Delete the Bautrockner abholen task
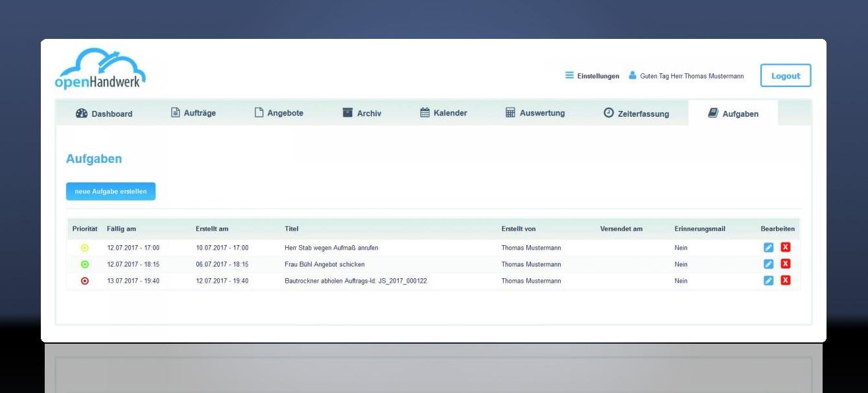This screenshot has width=868, height=393. 786,280
